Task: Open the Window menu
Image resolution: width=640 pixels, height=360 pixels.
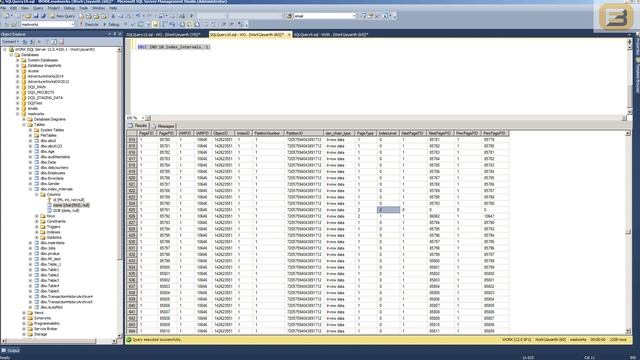Action: 98,8
